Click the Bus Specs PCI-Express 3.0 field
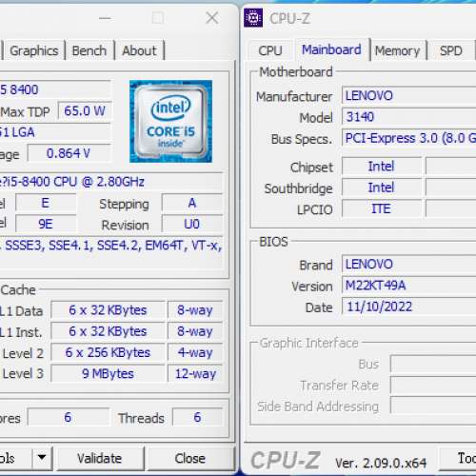Image resolution: width=476 pixels, height=476 pixels. 408,138
